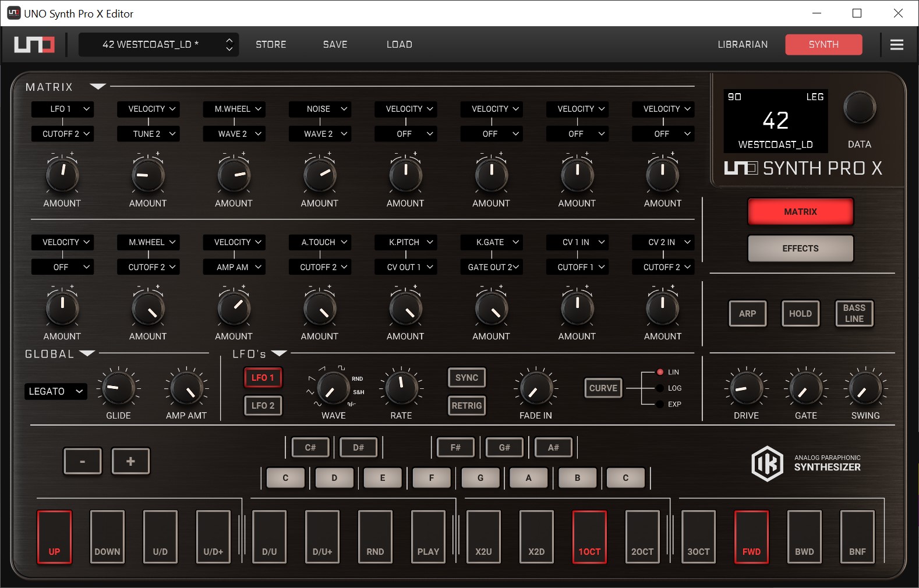Click the DRIVE knob
This screenshot has height=588, width=919.
click(746, 388)
